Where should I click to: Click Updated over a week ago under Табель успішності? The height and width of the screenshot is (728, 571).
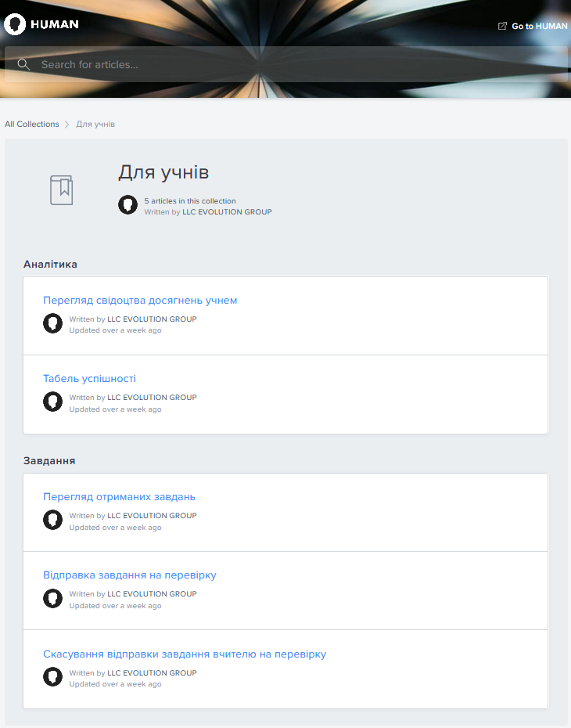pyautogui.click(x=116, y=409)
